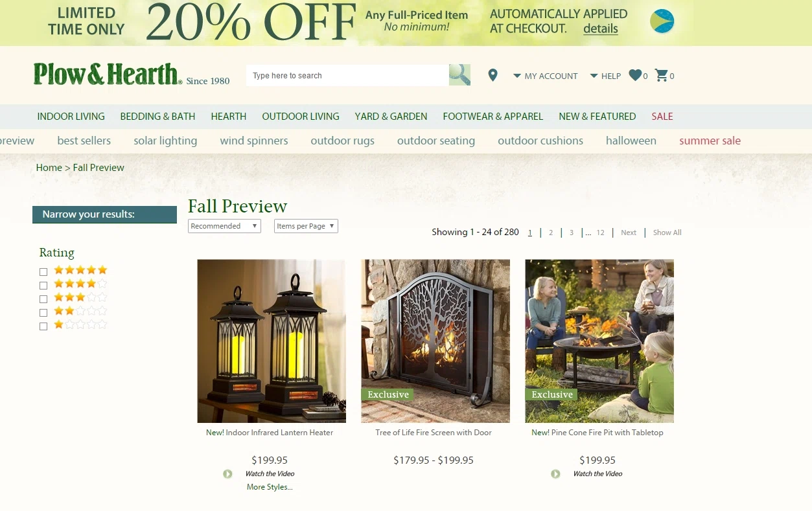Go to the Next results page
Viewport: 812px width, 511px height.
point(629,233)
